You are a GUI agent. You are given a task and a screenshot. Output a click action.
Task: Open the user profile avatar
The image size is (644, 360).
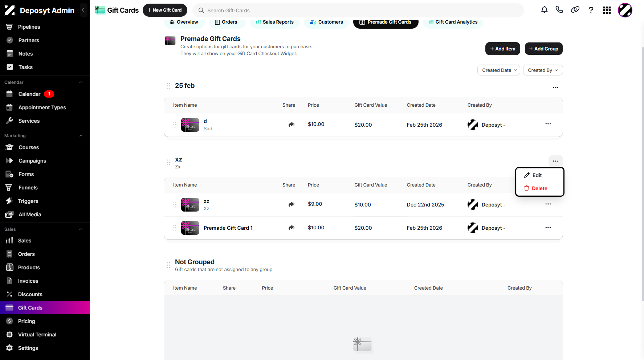[625, 10]
